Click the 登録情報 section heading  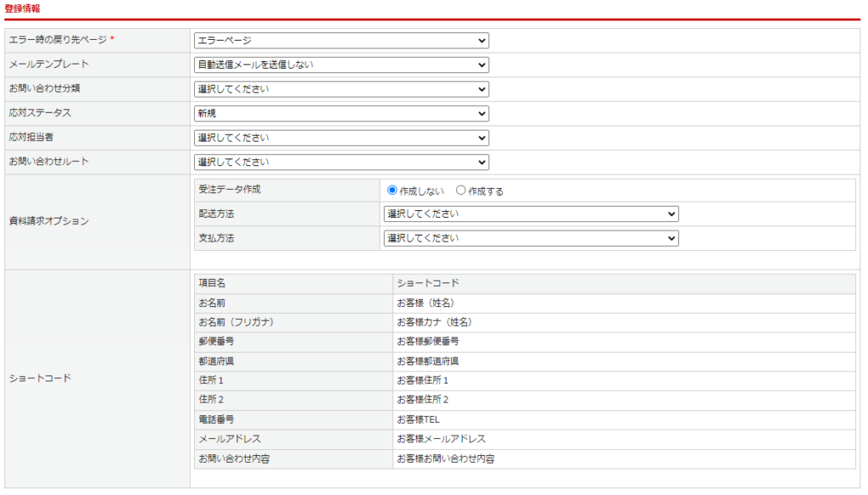click(x=22, y=8)
